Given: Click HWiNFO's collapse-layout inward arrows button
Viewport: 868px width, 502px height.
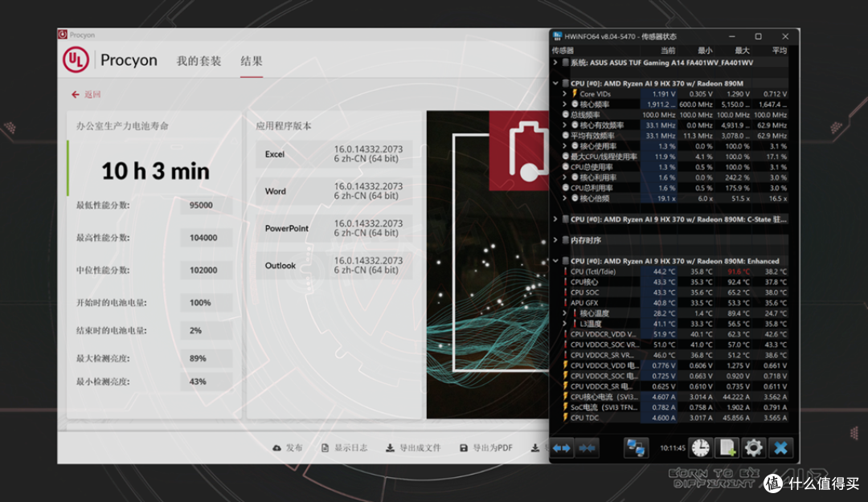Looking at the screenshot, I should [x=587, y=447].
